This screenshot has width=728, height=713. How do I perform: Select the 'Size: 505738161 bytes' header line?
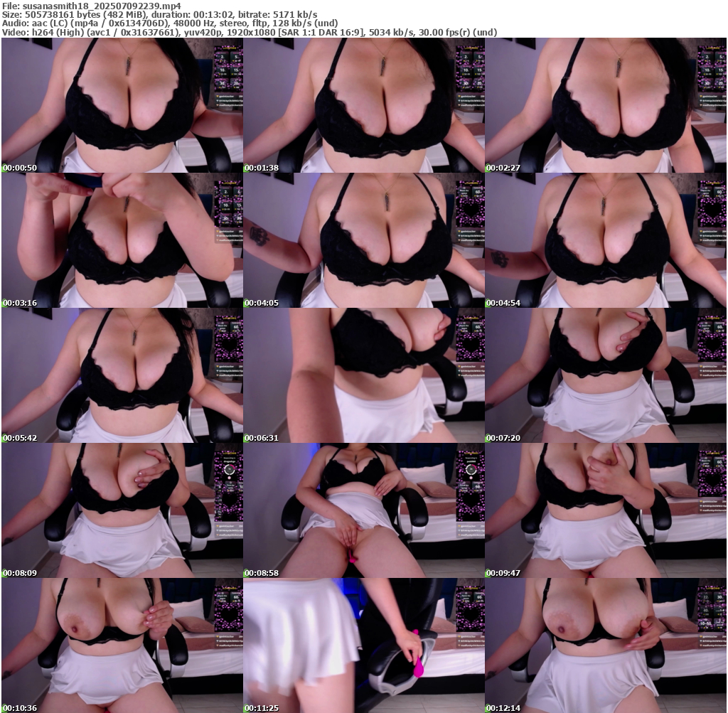(x=160, y=15)
